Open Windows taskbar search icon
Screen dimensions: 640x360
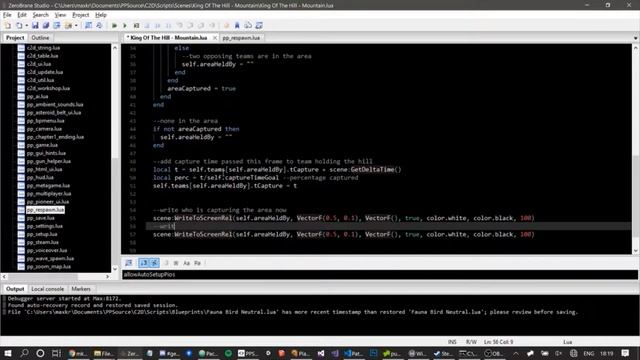coord(24,353)
